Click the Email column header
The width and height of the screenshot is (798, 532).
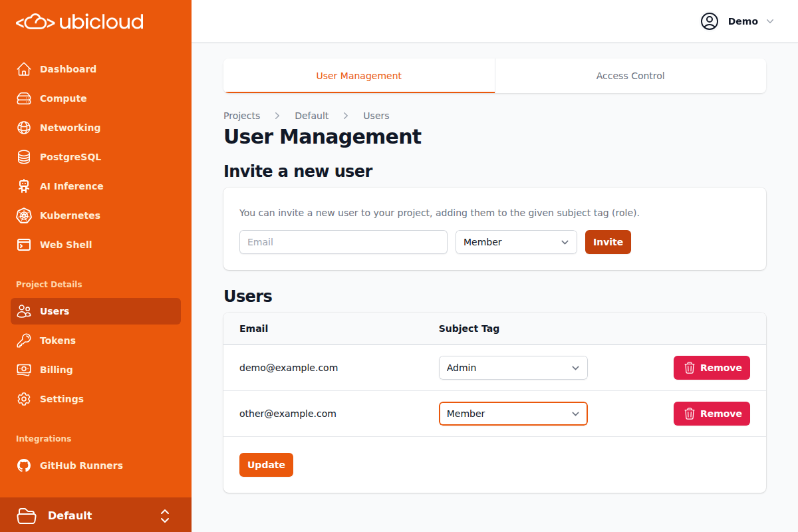tap(254, 329)
